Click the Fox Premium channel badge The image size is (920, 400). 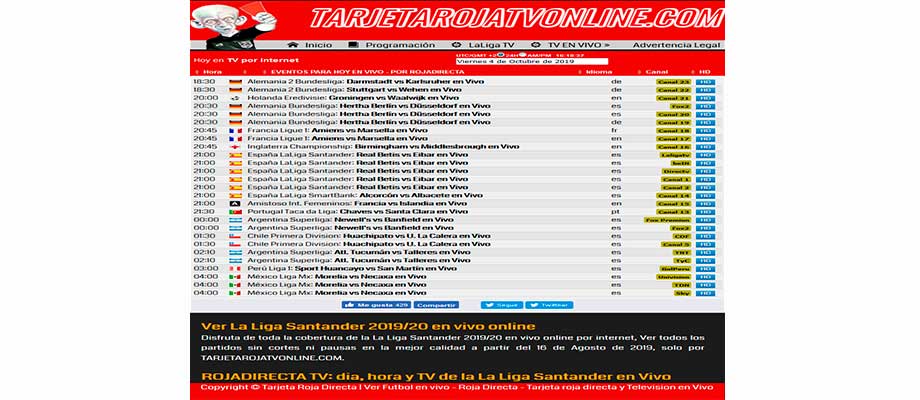[673, 220]
